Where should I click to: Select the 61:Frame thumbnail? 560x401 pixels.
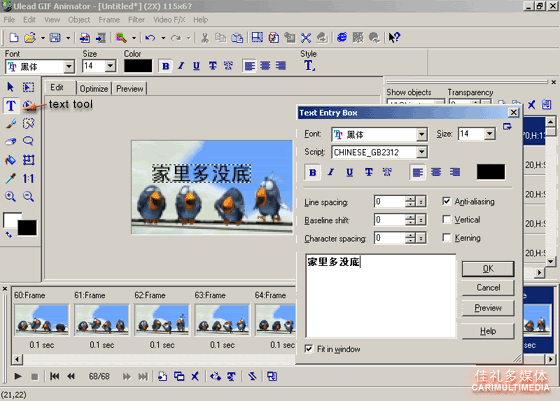[x=101, y=320]
